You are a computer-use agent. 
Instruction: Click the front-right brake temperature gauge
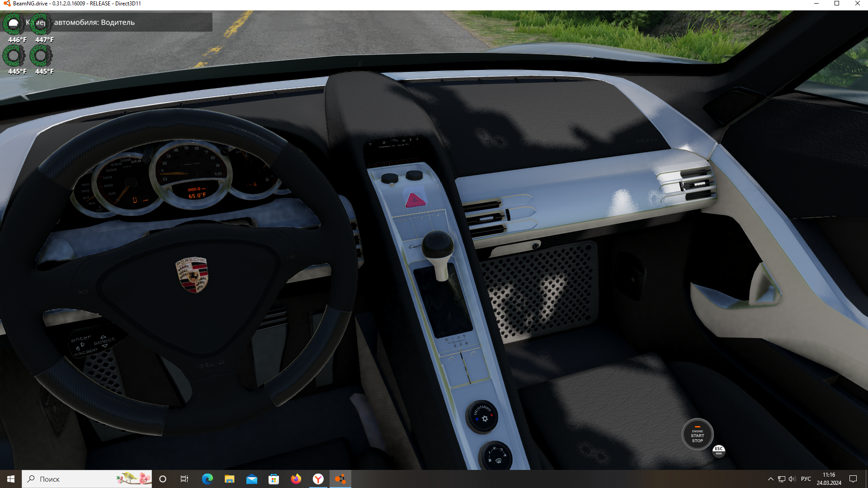pyautogui.click(x=41, y=23)
